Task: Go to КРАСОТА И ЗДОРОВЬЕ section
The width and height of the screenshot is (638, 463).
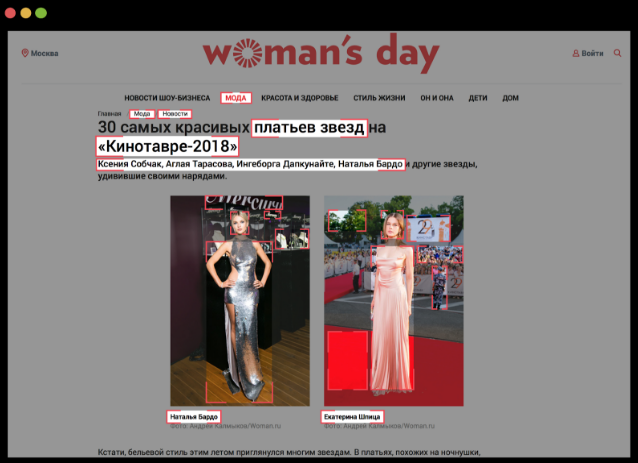Action: (300, 98)
